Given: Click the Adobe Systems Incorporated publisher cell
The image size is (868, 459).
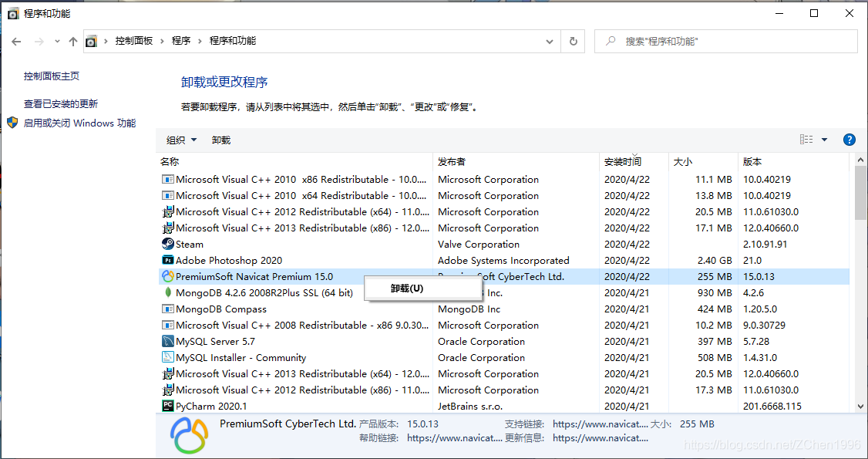Looking at the screenshot, I should pyautogui.click(x=503, y=260).
